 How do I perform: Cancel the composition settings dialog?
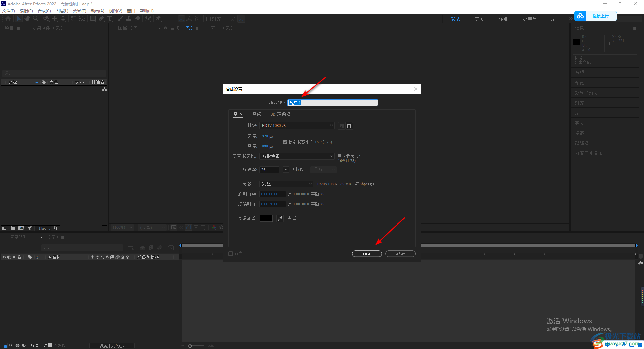[400, 254]
